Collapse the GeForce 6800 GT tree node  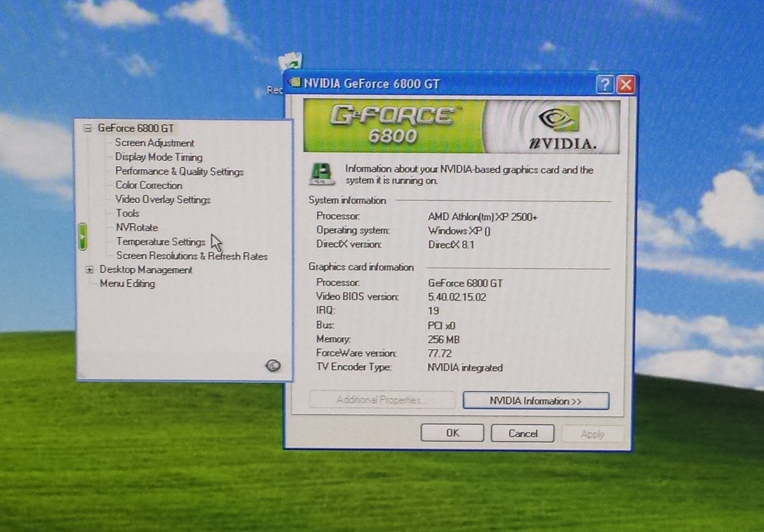(x=87, y=128)
